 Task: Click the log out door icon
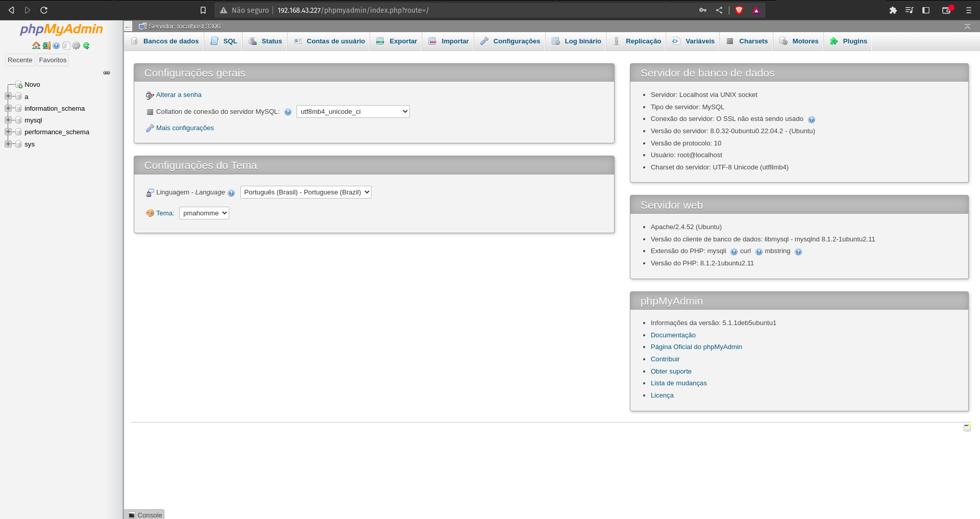46,45
